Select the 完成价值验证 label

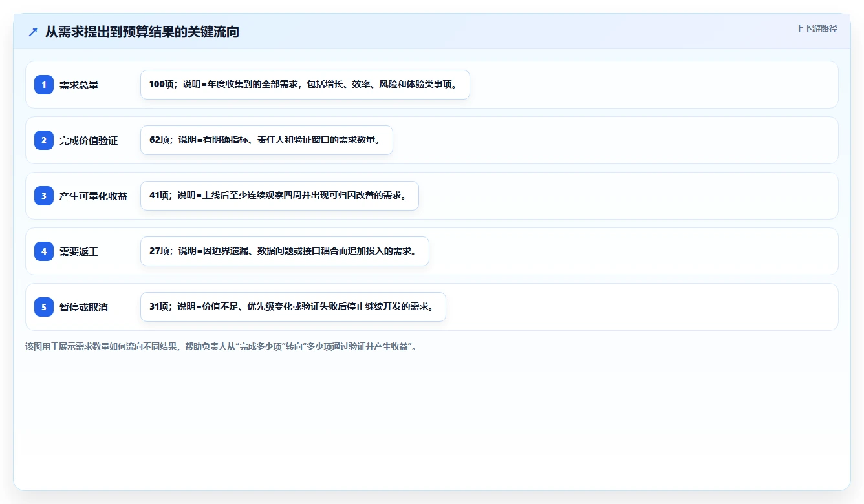89,140
